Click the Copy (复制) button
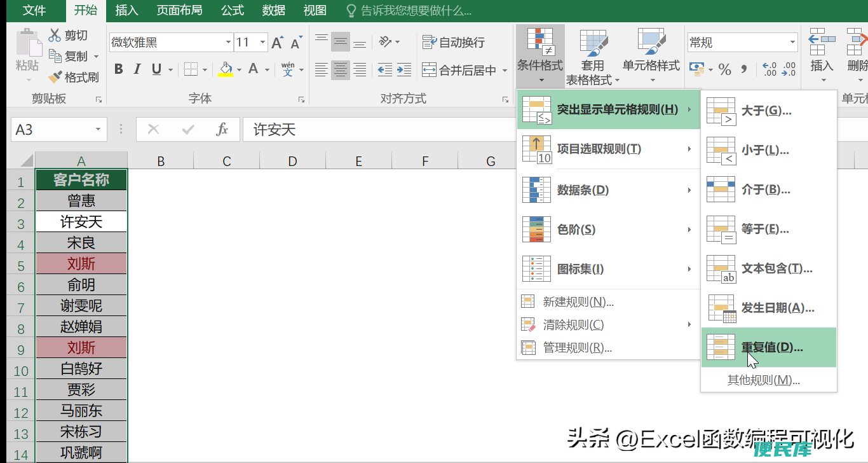Viewport: 868px width, 463px height. coord(69,56)
